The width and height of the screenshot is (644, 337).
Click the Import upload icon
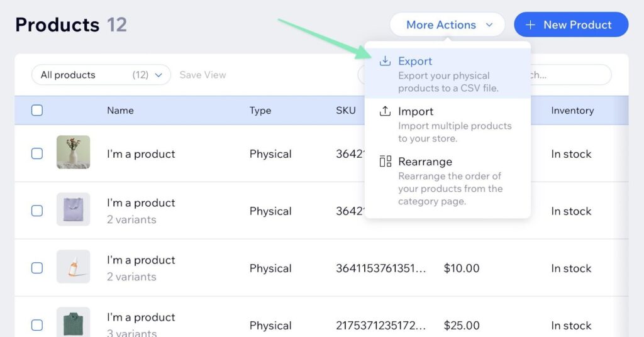click(x=385, y=111)
